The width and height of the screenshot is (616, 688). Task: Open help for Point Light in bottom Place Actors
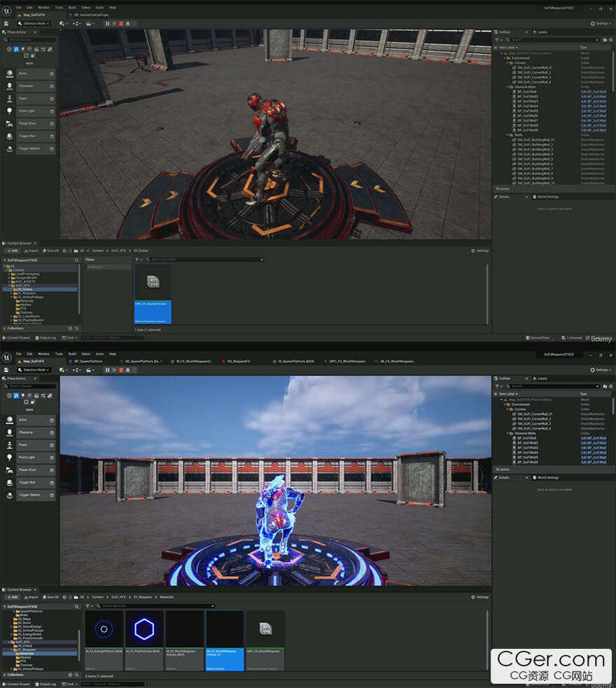point(52,458)
